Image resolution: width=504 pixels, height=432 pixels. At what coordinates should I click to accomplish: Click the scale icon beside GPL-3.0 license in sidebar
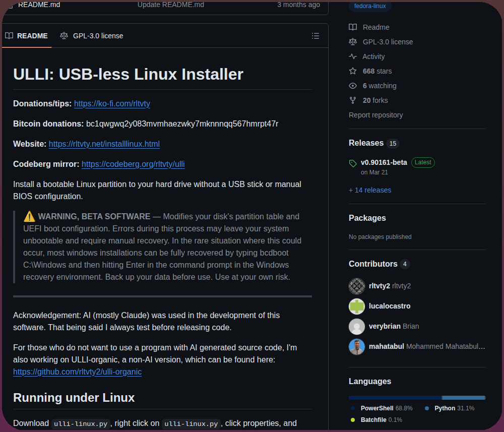(353, 42)
